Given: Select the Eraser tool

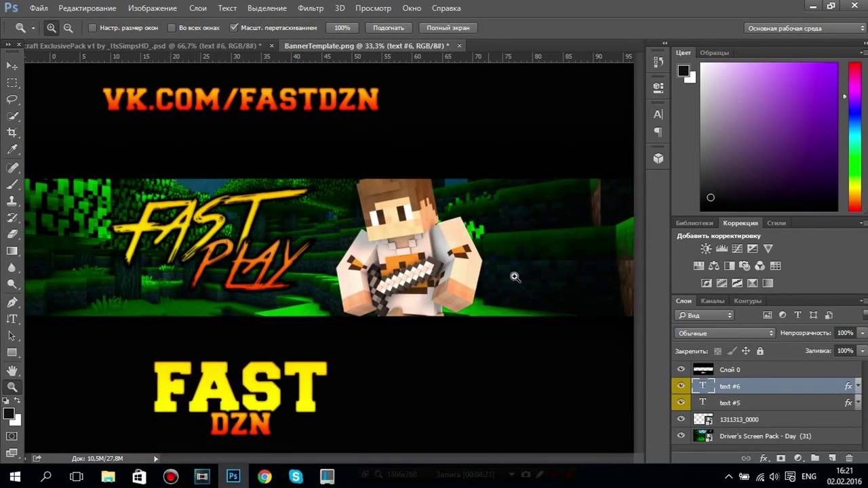Looking at the screenshot, I should tap(12, 235).
